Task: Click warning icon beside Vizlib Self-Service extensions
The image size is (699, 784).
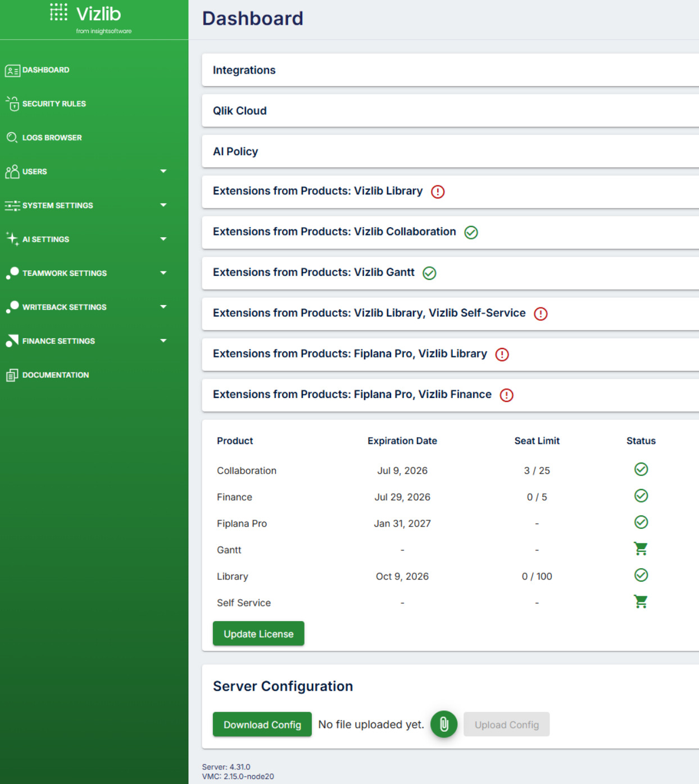Action: (x=541, y=314)
